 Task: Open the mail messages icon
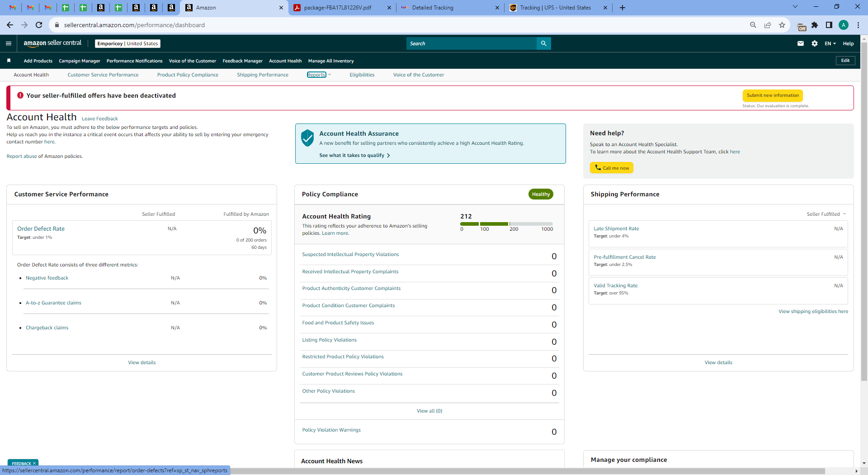tap(801, 43)
